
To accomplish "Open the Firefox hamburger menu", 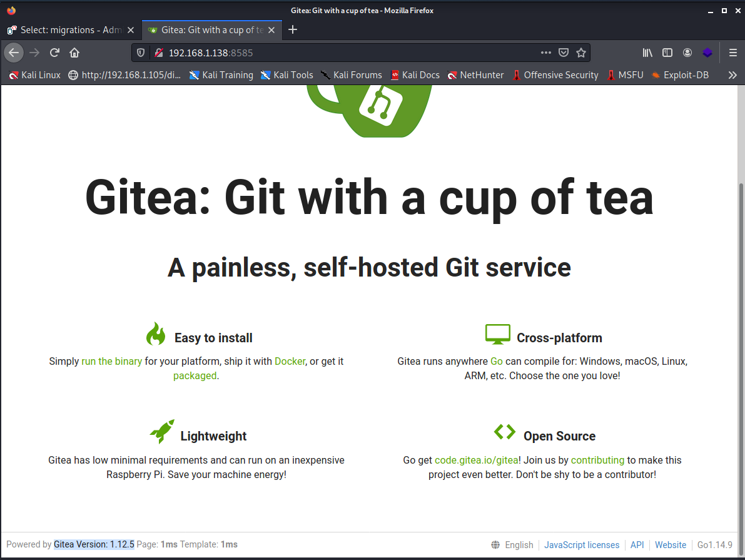I will [x=733, y=53].
